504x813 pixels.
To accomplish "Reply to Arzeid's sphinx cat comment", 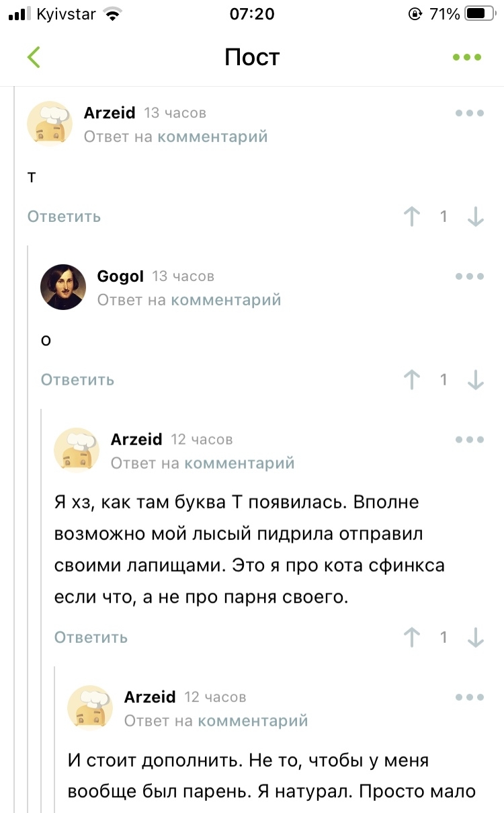I will [91, 637].
